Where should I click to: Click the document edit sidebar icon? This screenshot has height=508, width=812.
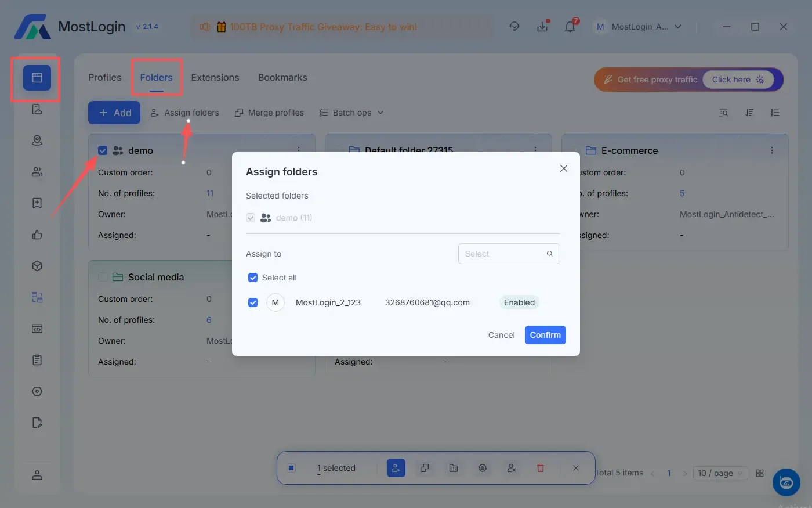37,423
